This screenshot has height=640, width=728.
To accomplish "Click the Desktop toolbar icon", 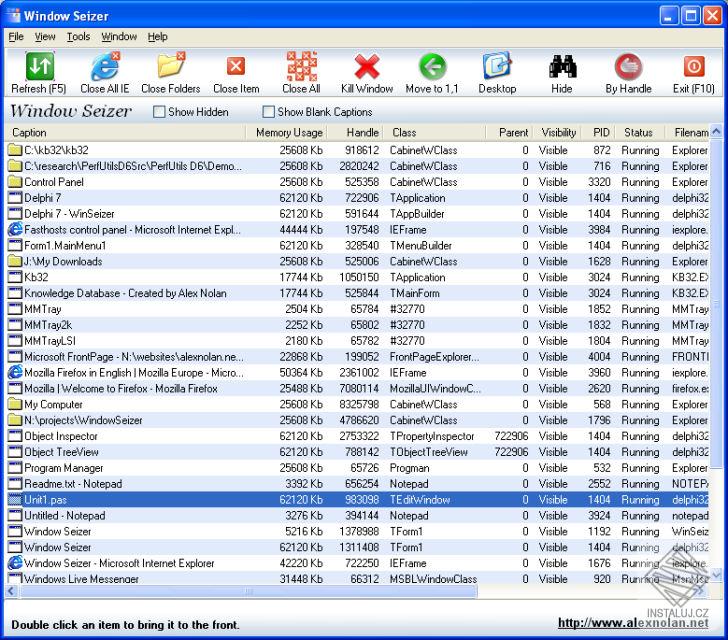I will (x=497, y=67).
